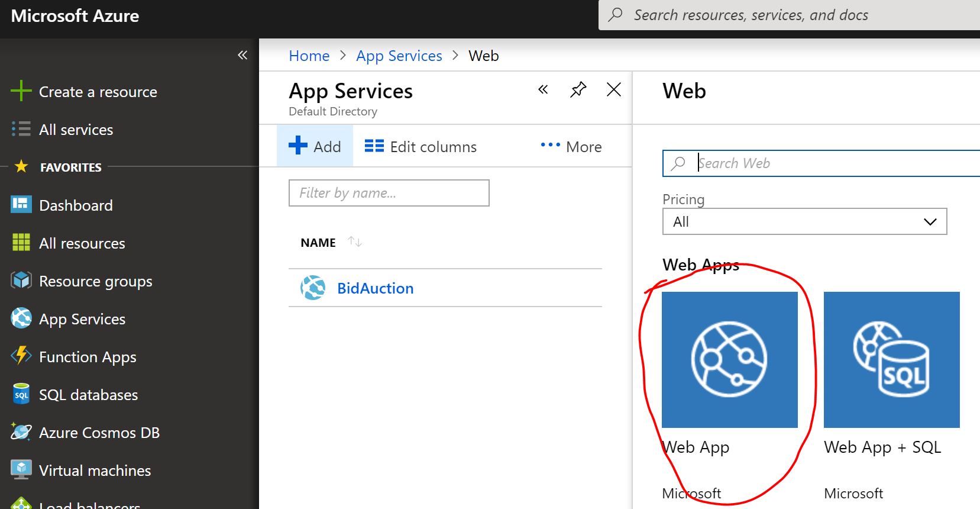980x509 pixels.
Task: Go to Dashboard in sidebar
Action: 76,205
